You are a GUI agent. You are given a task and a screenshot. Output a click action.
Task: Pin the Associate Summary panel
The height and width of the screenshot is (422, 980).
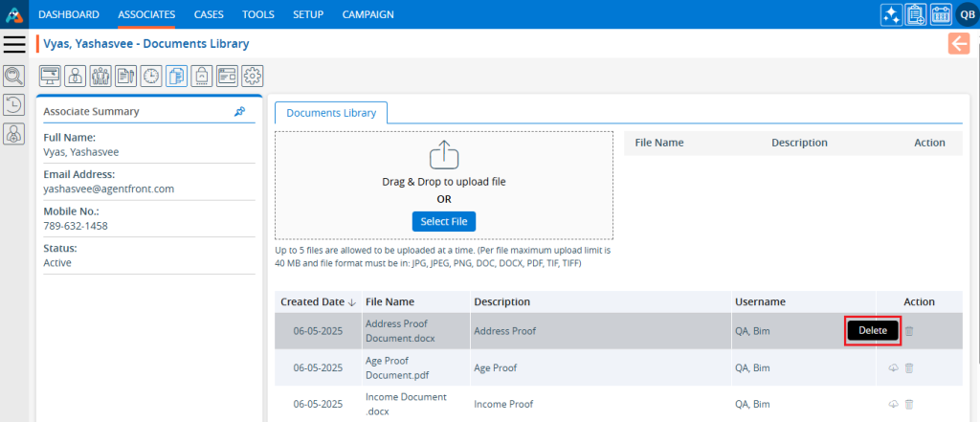(x=239, y=112)
